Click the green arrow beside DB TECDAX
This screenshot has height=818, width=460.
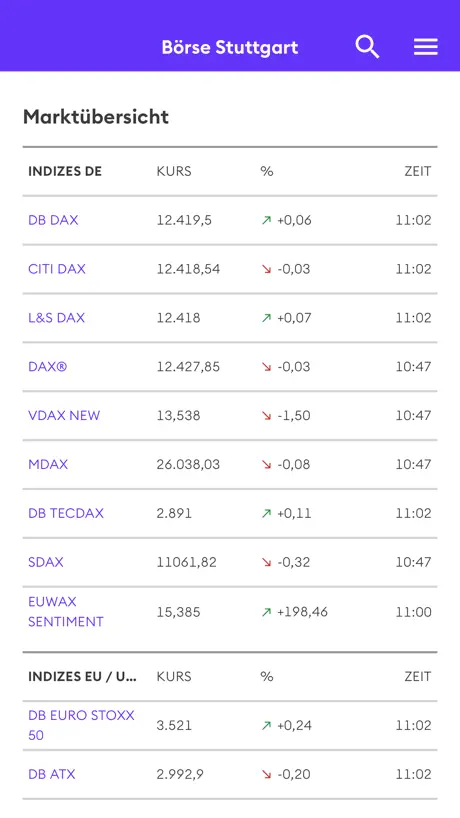coord(267,513)
